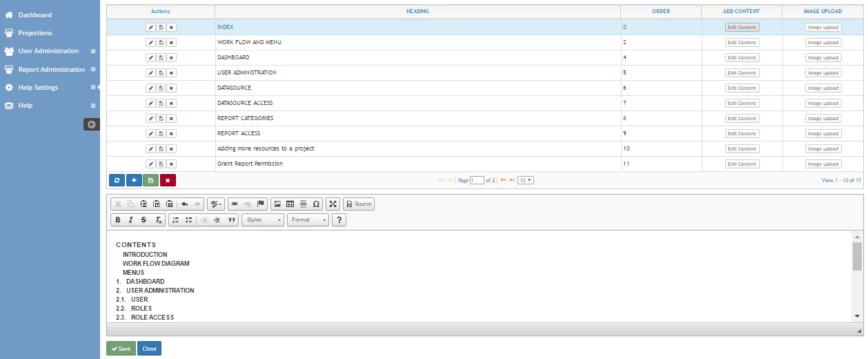This screenshot has height=359, width=868.
Task: Insert a table via editor toolbar
Action: (x=290, y=204)
